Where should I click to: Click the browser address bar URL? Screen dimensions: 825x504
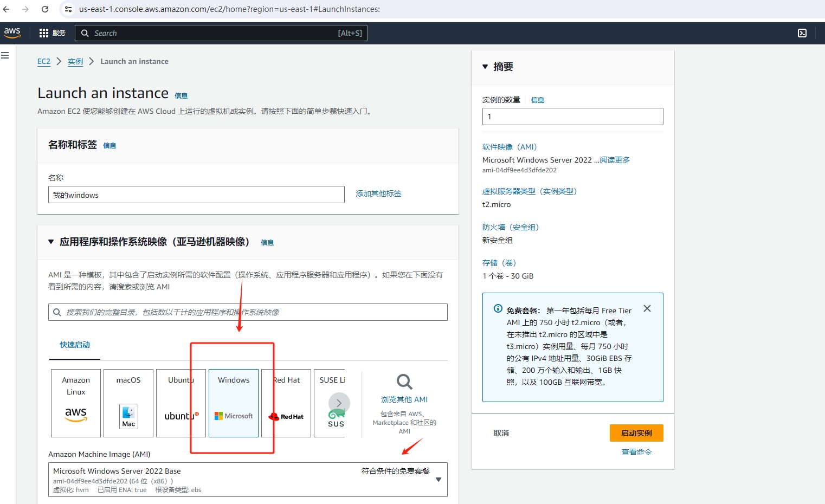click(229, 9)
